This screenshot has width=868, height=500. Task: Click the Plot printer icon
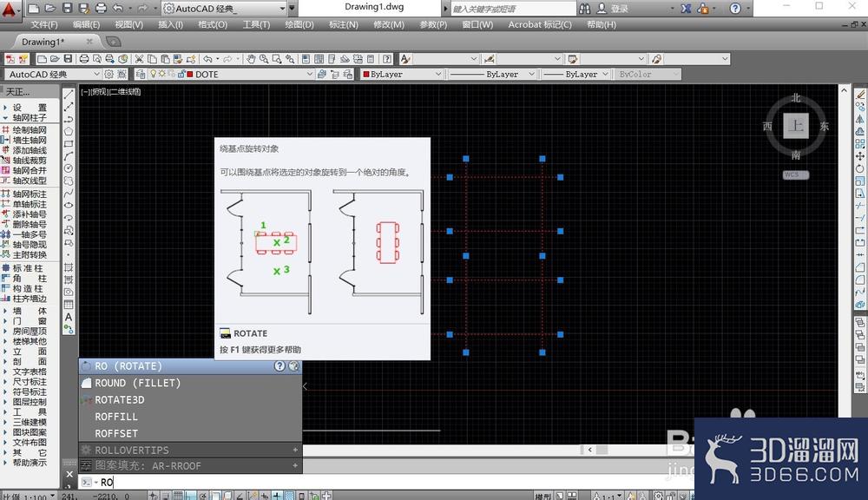coord(84,59)
